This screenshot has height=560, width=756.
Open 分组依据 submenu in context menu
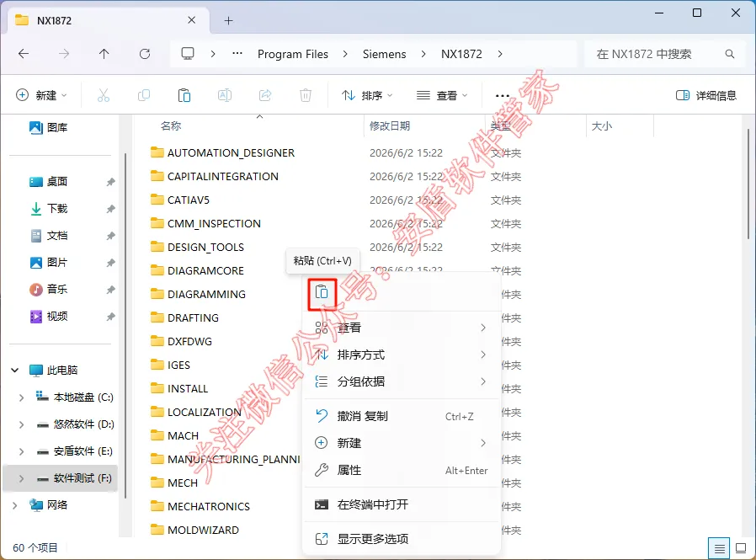coord(401,382)
